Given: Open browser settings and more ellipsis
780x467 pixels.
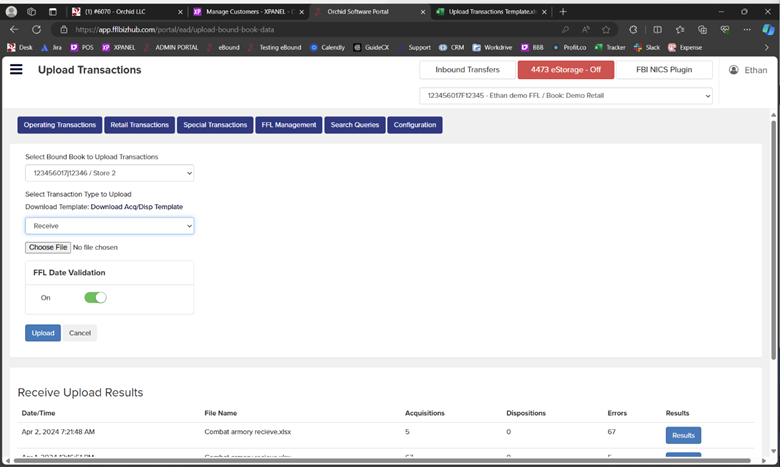Looking at the screenshot, I should pos(747,29).
